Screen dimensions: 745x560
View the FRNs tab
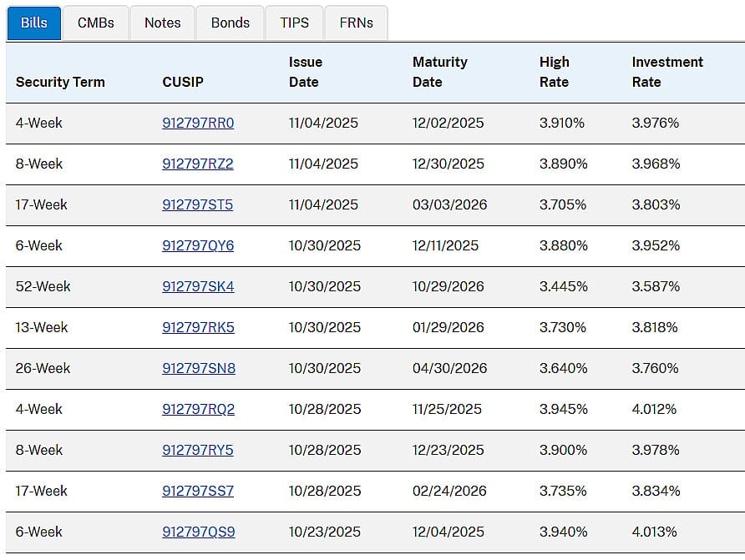pos(356,23)
